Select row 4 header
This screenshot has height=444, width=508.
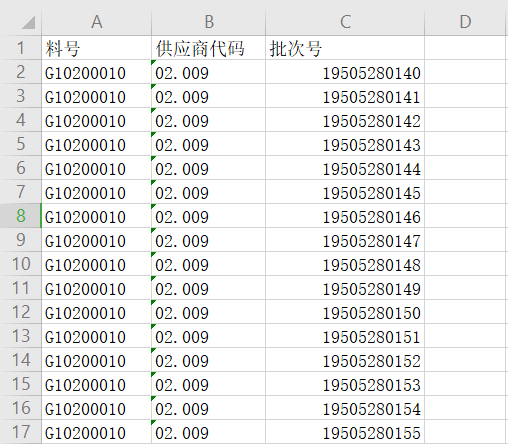click(21, 120)
